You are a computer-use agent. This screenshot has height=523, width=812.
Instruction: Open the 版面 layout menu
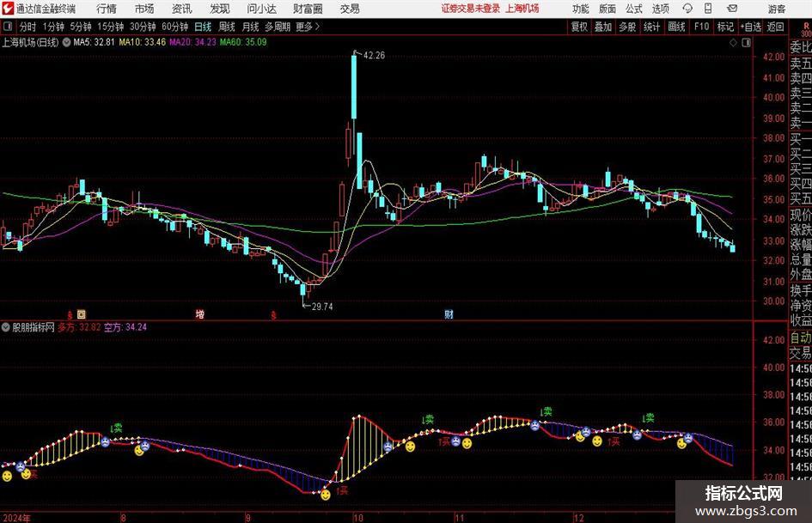coord(607,9)
